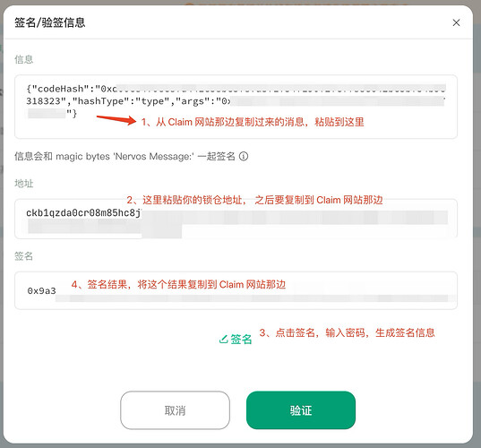Click the red arrow annotation

[x=116, y=119]
